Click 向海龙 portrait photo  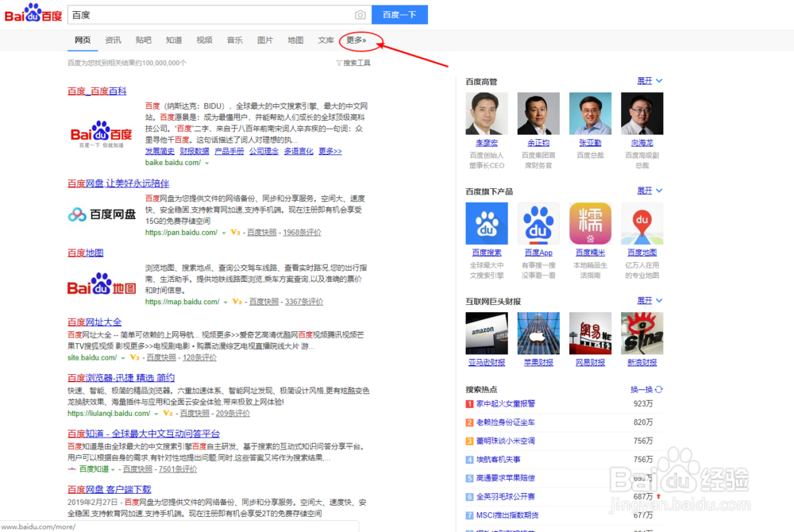pos(642,114)
